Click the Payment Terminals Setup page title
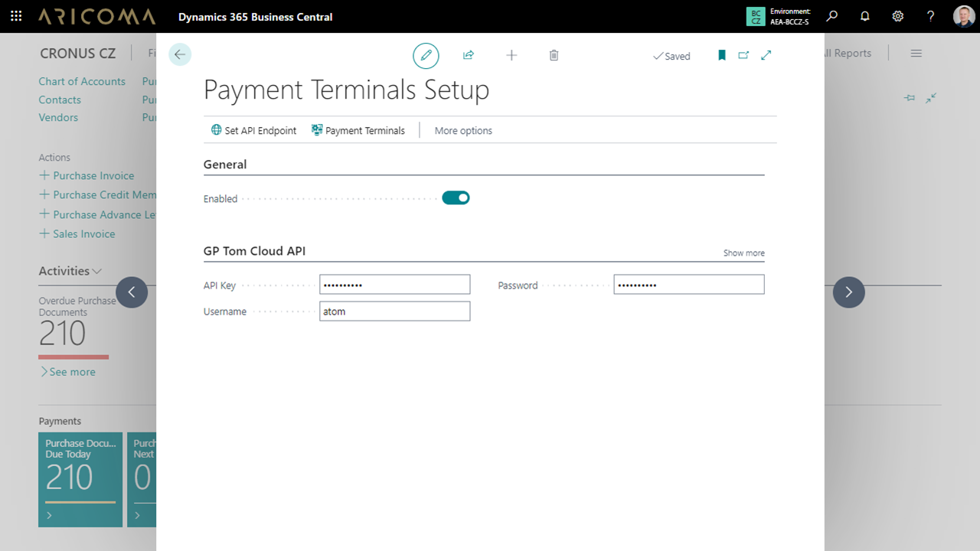Screen dimensions: 980x551 click(346, 90)
